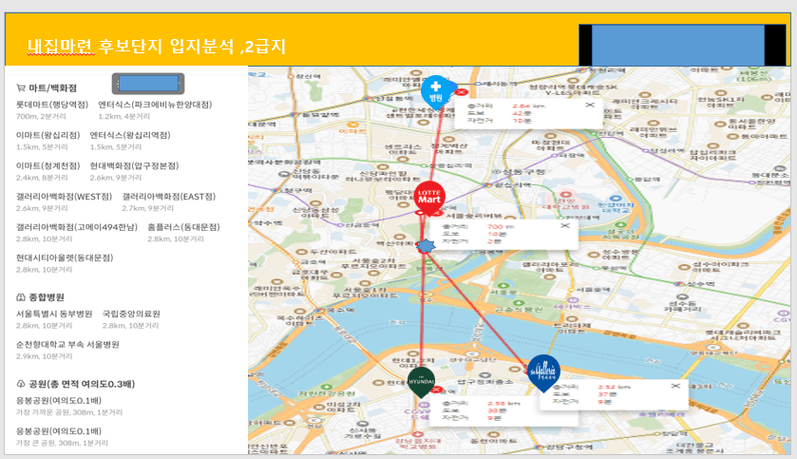797x459 pixels.
Task: Select 국립중앙의료원 hospital entry
Action: [131, 314]
